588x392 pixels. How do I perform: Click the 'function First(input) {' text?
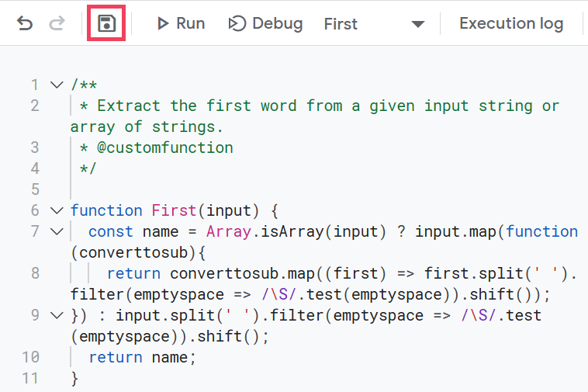175,210
